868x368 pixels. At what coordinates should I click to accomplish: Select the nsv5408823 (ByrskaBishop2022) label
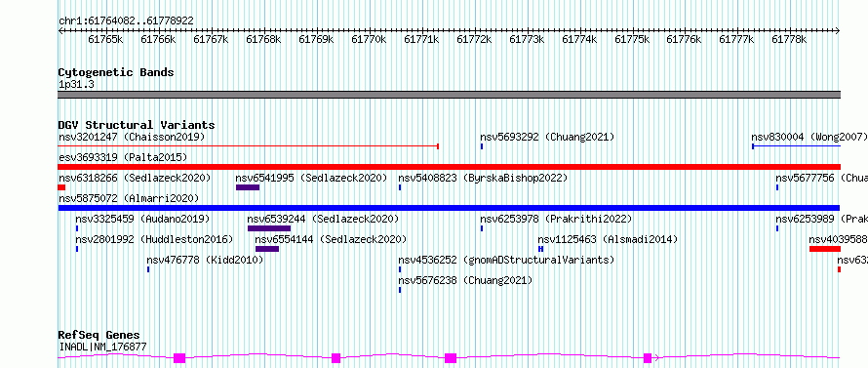[483, 178]
